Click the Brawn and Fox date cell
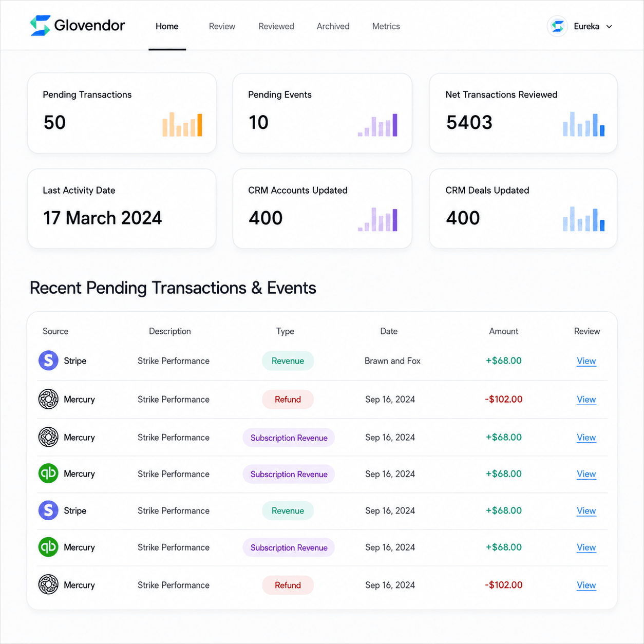The width and height of the screenshot is (644, 644). [x=392, y=361]
